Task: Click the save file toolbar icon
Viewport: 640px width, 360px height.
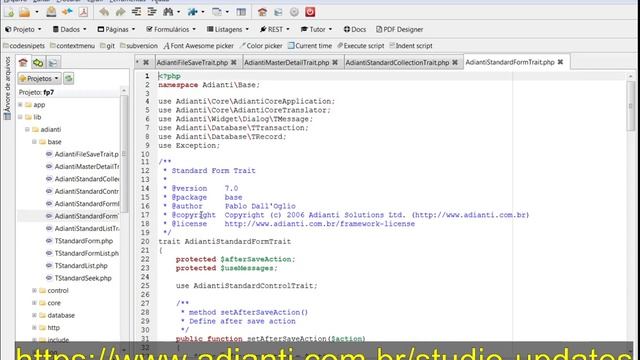Action: [51, 12]
